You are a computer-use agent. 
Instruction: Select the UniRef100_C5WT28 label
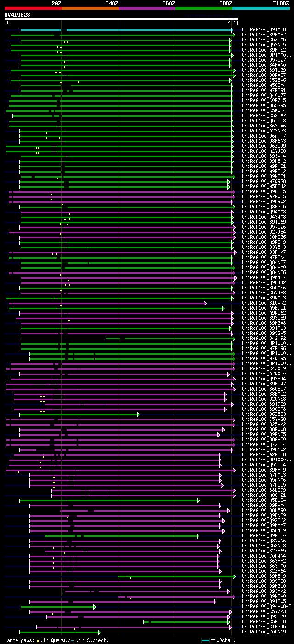pyautogui.click(x=264, y=621)
